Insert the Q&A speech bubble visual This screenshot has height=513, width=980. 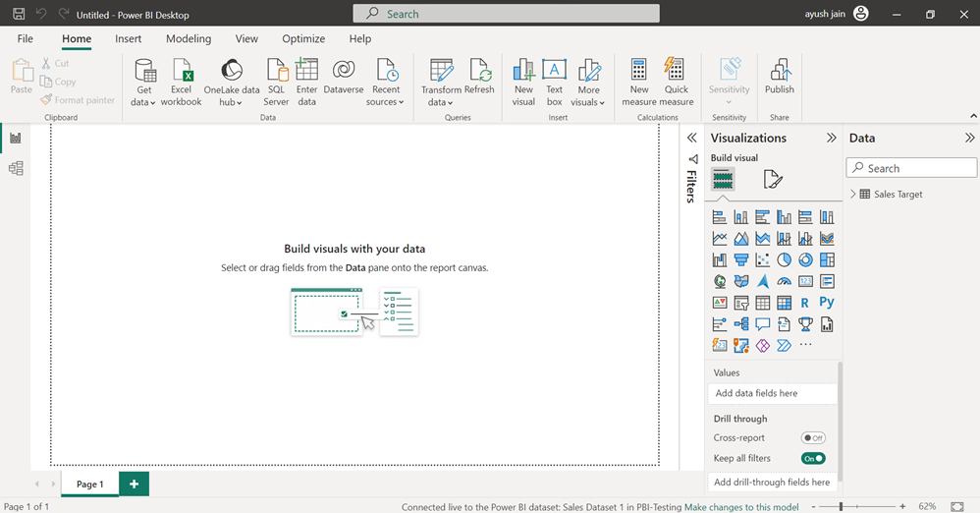click(x=763, y=324)
